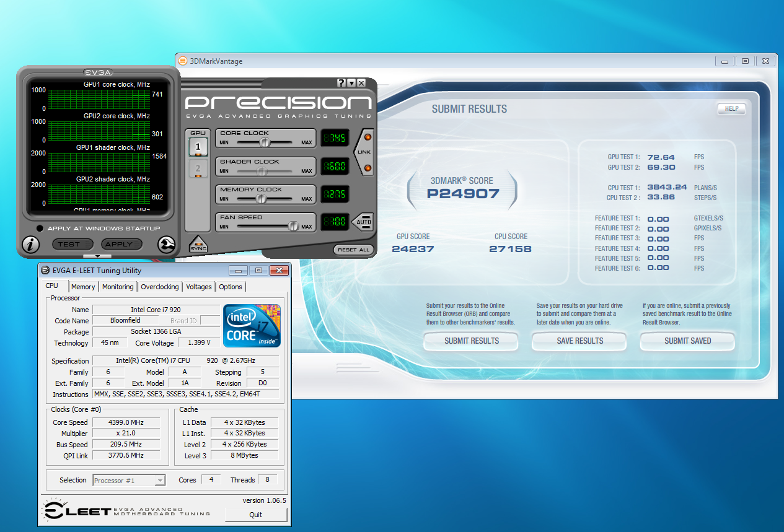The image size is (784, 532).
Task: Click the Memory Clock slider handle
Action: click(262, 199)
